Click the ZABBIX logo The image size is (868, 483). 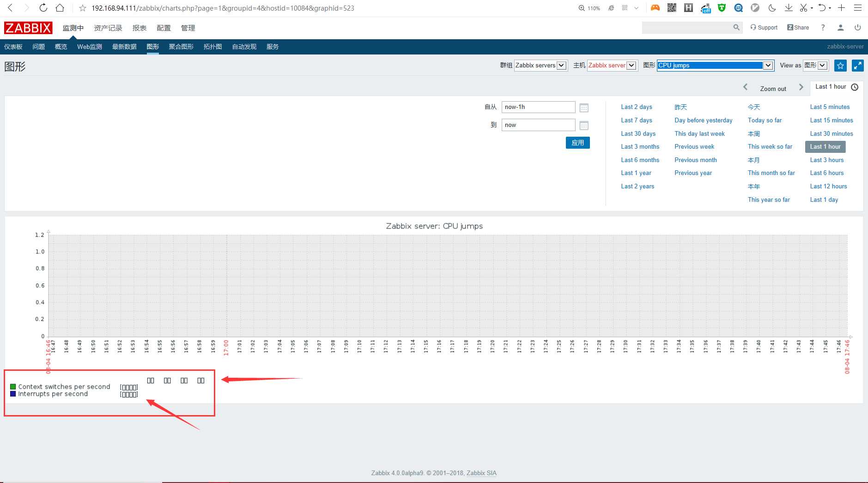(x=28, y=28)
